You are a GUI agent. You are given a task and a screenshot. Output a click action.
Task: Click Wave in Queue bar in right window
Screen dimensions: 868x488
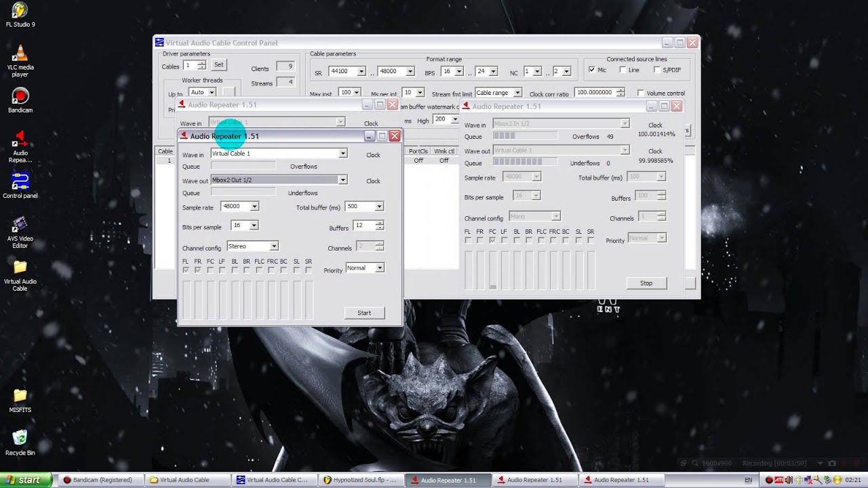click(525, 136)
